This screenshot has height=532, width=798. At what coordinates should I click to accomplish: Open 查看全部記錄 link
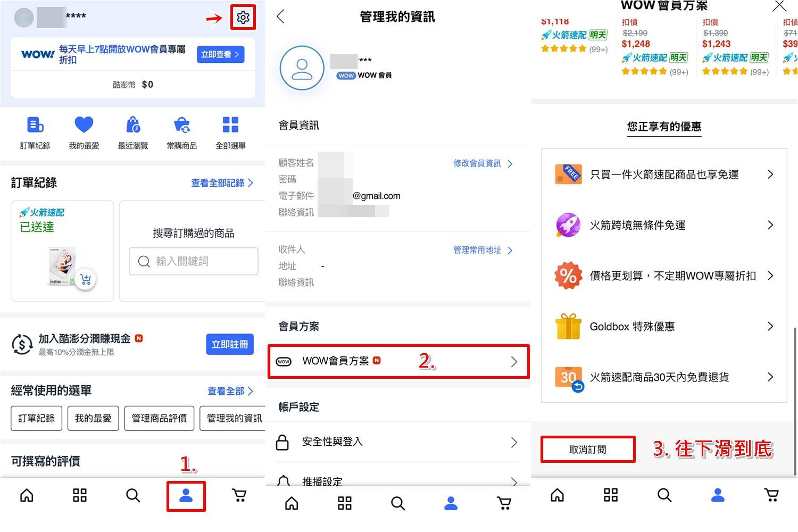(x=222, y=183)
